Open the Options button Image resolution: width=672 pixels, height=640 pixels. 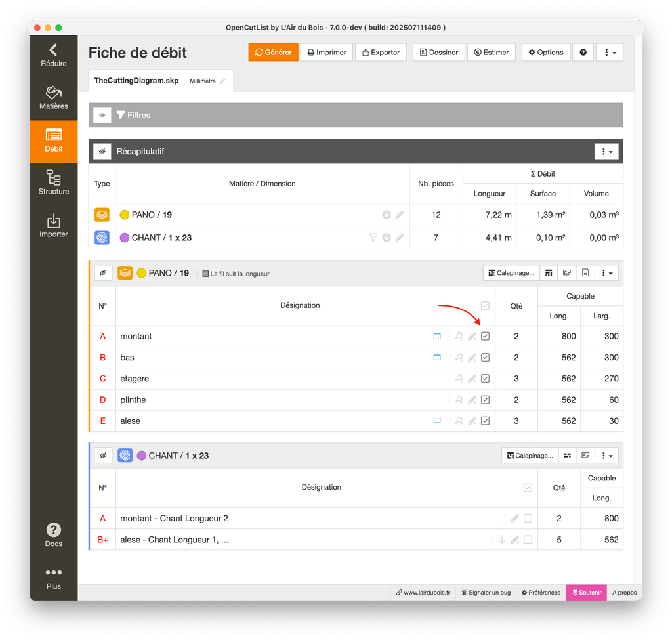[x=546, y=53]
